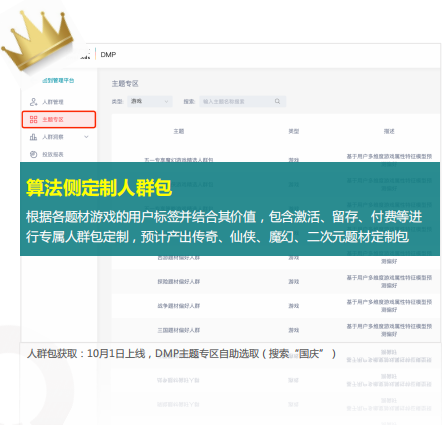Click the theme search input field
The width and height of the screenshot is (442, 425).
pos(242,101)
